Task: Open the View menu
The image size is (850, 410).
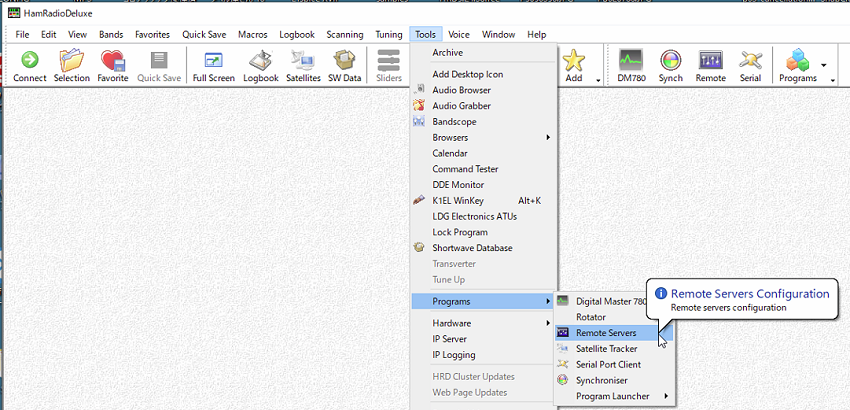Action: 78,34
